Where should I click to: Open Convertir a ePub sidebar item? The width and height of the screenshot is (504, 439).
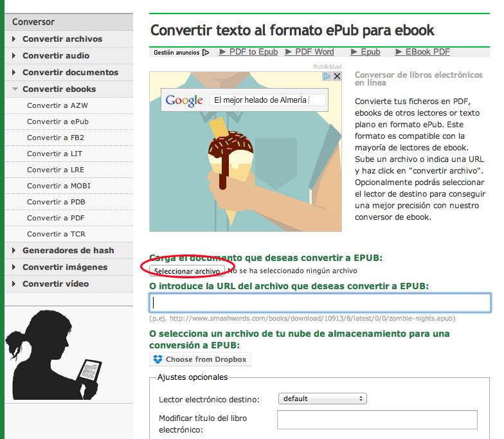click(x=57, y=121)
